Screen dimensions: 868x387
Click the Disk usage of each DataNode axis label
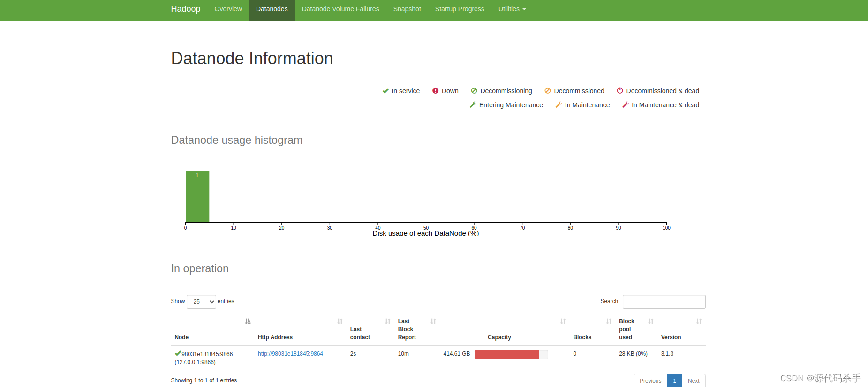(426, 233)
